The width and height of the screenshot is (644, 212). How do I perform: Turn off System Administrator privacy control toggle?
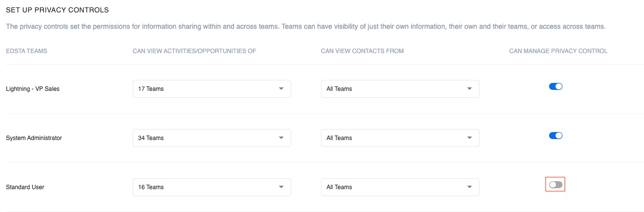[x=556, y=136]
